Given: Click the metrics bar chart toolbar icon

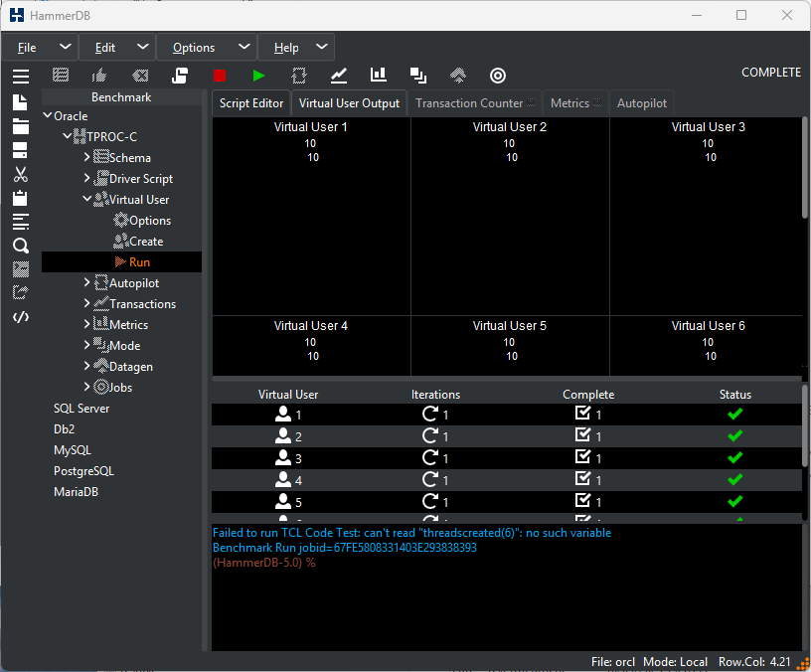Looking at the screenshot, I should coord(379,75).
